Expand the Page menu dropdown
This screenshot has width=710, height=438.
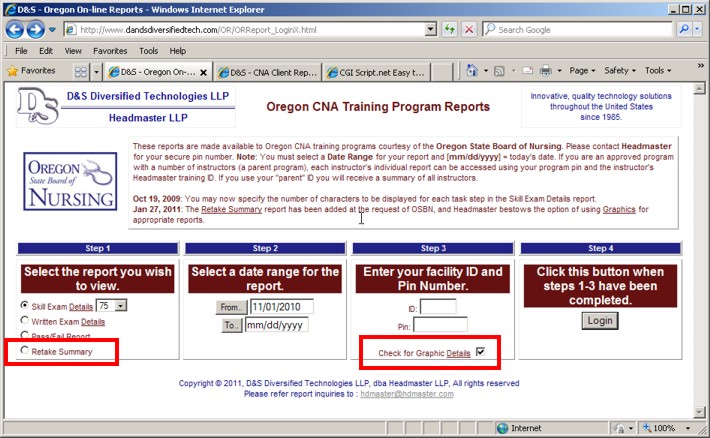[582, 71]
